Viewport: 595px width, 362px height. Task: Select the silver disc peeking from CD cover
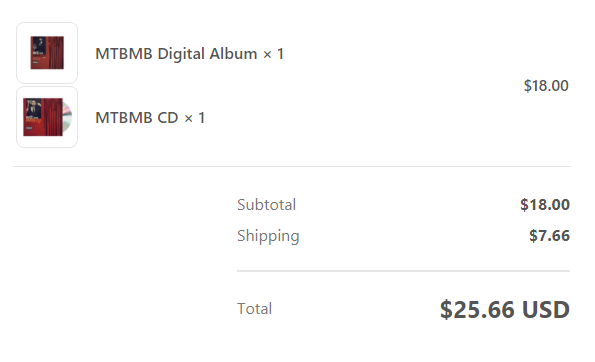(68, 117)
